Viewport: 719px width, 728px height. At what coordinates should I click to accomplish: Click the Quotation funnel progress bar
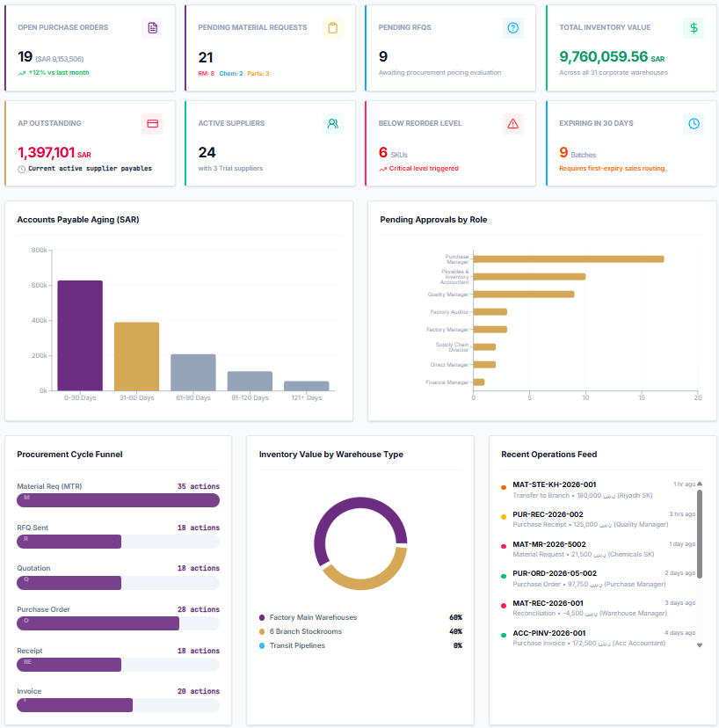pos(118,583)
